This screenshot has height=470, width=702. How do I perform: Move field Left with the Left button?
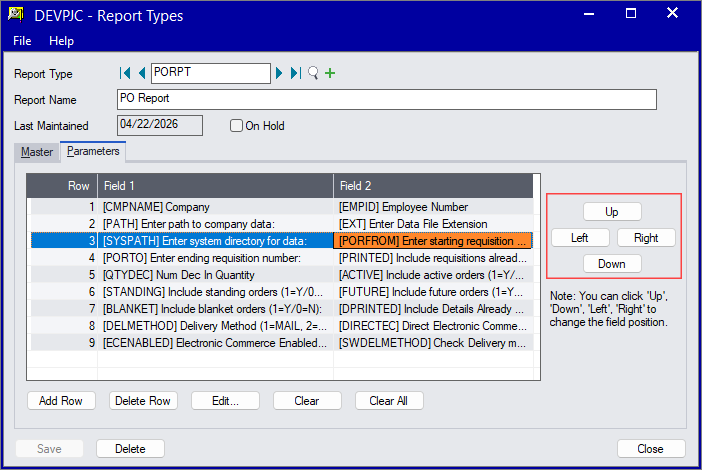[579, 238]
